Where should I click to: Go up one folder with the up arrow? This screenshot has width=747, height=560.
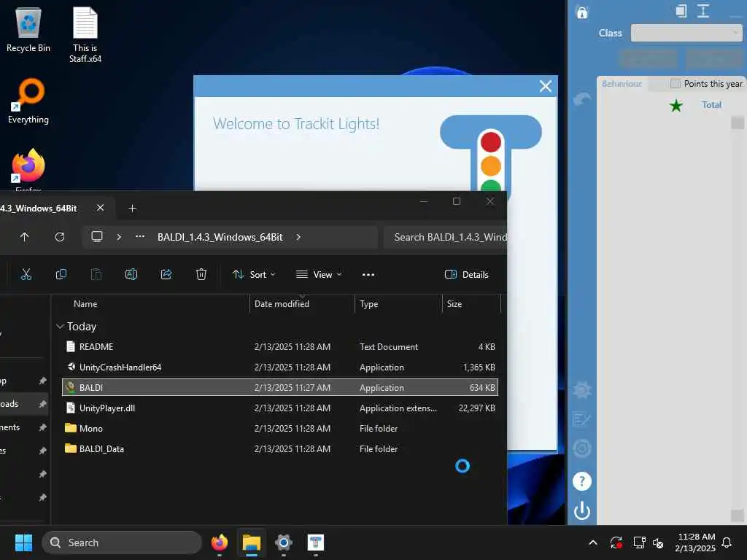click(24, 237)
